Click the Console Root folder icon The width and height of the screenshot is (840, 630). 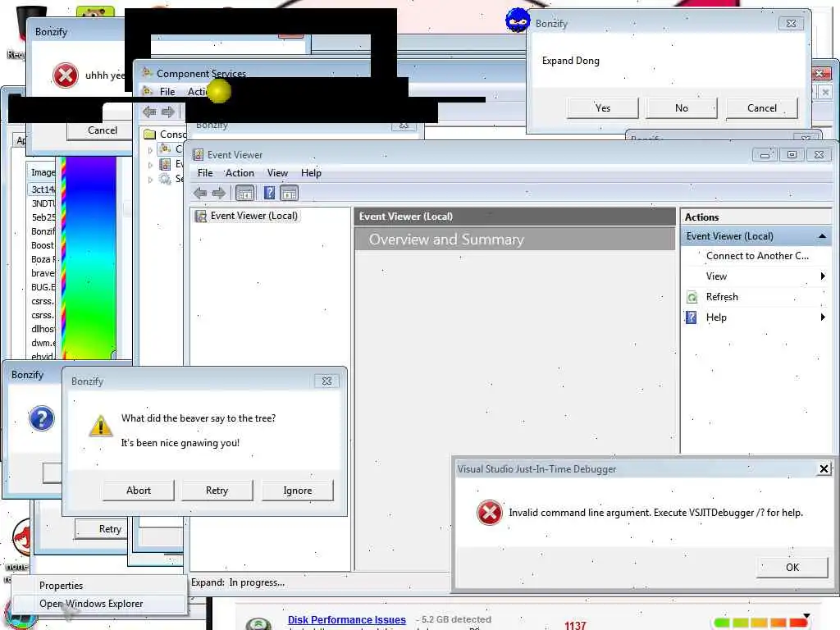coord(150,134)
